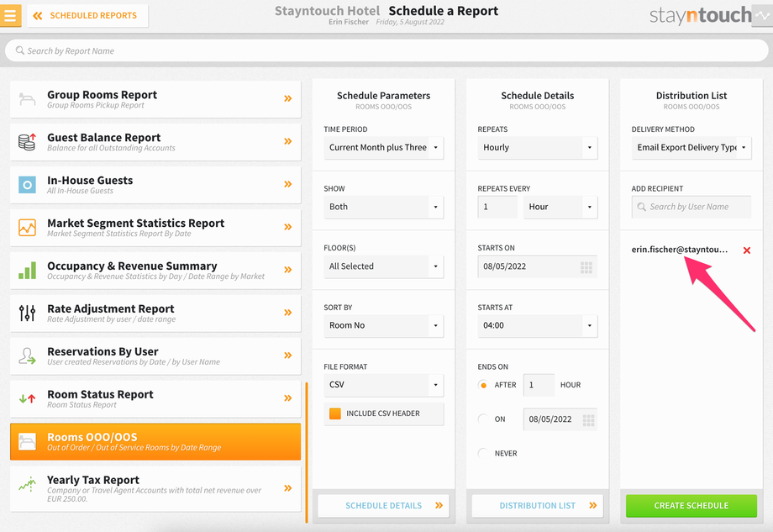Select the Never ends radio button
This screenshot has width=773, height=532.
tap(483, 454)
